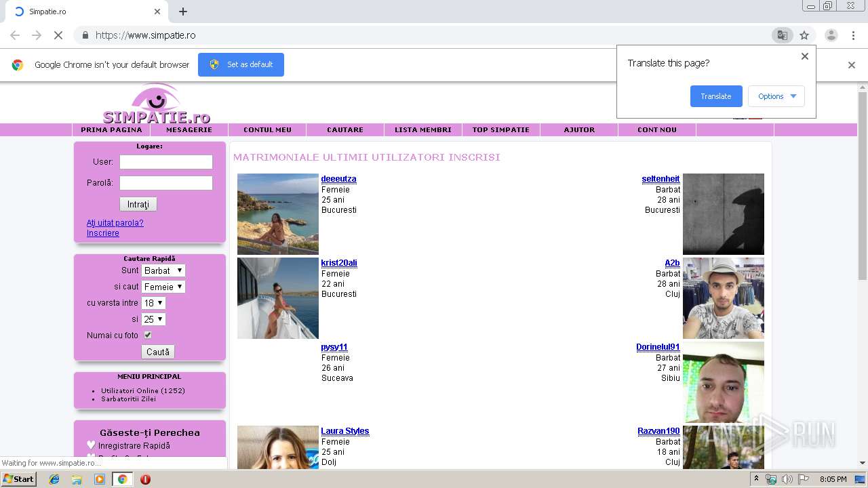Click the Inscriere link
Viewport: 868px width, 488px height.
click(x=103, y=233)
